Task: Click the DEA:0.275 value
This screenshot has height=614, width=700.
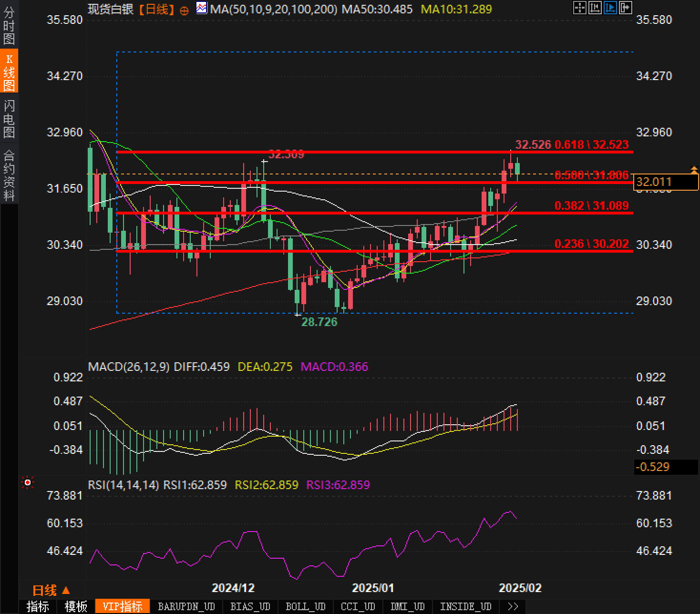Action: click(x=265, y=367)
